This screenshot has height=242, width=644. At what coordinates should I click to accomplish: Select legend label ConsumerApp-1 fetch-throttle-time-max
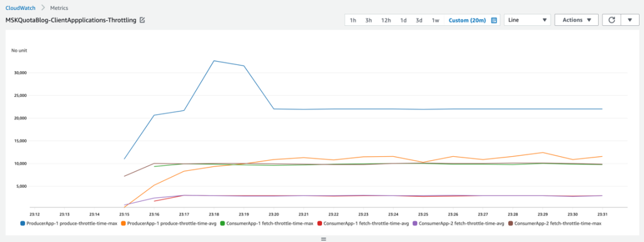tap(269, 224)
